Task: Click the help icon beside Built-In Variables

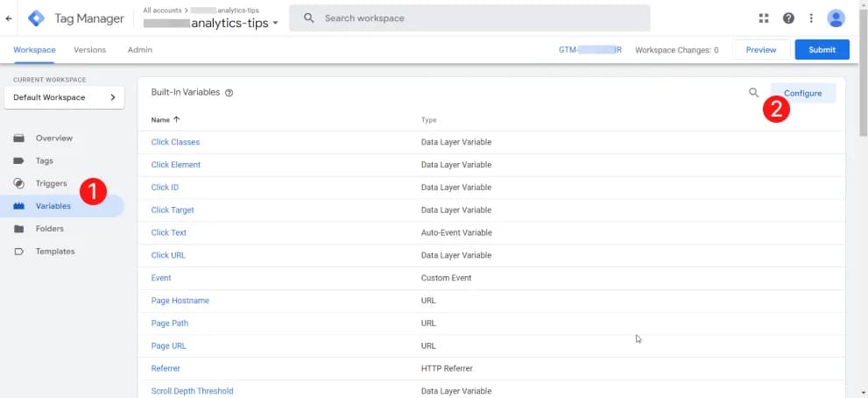Action: 229,93
